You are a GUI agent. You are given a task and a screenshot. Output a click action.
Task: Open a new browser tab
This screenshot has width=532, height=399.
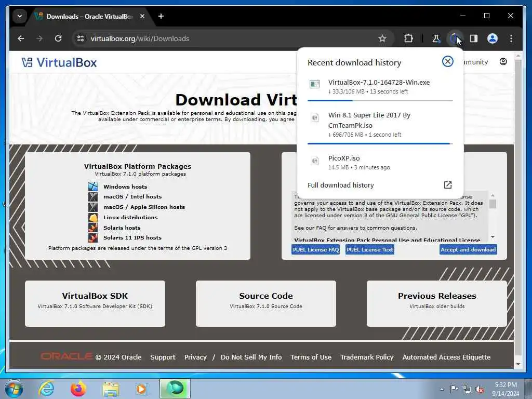pyautogui.click(x=161, y=16)
